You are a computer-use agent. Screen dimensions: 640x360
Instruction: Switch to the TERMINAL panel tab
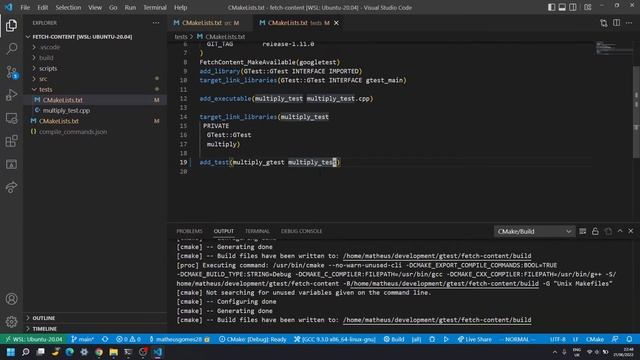tap(257, 231)
